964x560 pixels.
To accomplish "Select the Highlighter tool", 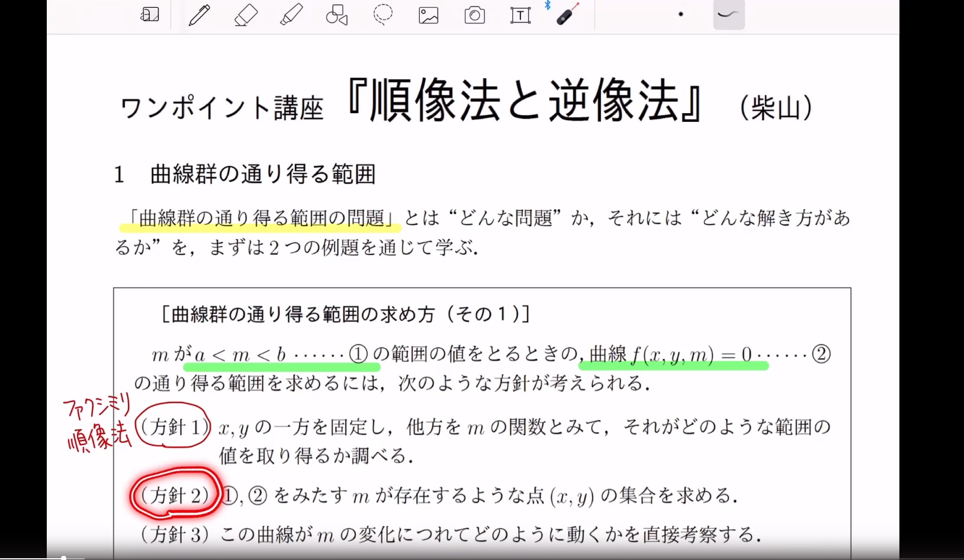I will pyautogui.click(x=291, y=15).
